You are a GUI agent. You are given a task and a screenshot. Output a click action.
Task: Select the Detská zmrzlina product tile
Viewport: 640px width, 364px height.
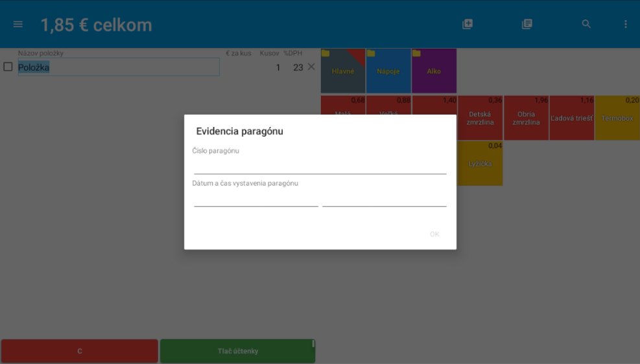[x=480, y=119]
